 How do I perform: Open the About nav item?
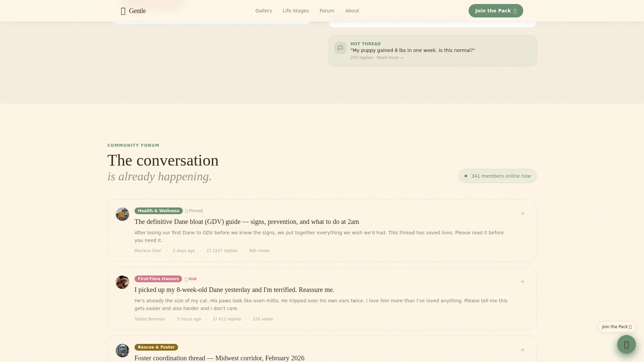pos(352,11)
